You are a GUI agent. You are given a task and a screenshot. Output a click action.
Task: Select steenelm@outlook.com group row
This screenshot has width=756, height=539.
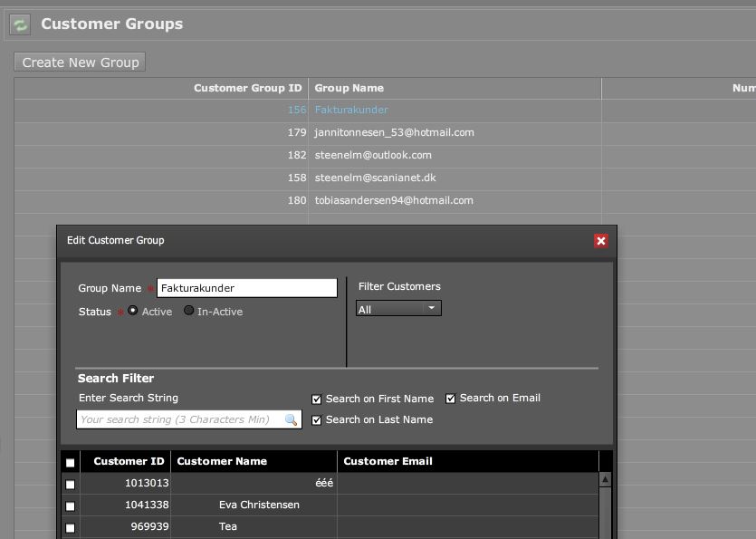373,155
